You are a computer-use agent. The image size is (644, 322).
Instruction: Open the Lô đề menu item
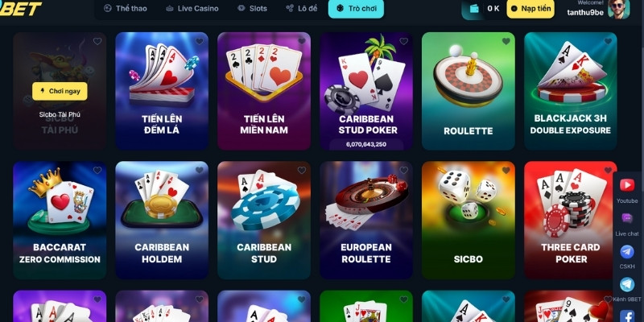(302, 8)
